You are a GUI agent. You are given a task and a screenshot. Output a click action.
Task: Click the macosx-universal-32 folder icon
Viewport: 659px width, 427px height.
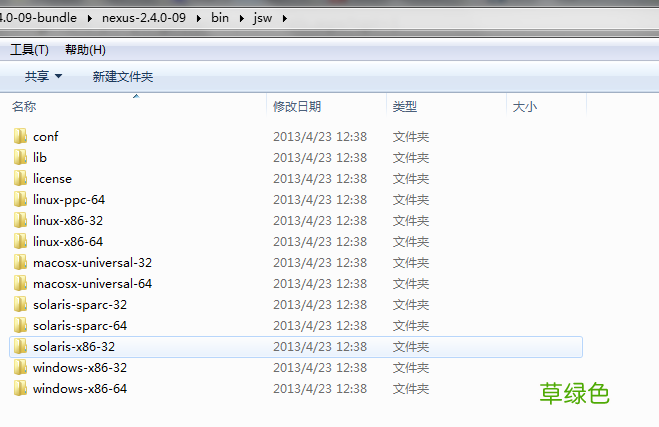point(20,262)
